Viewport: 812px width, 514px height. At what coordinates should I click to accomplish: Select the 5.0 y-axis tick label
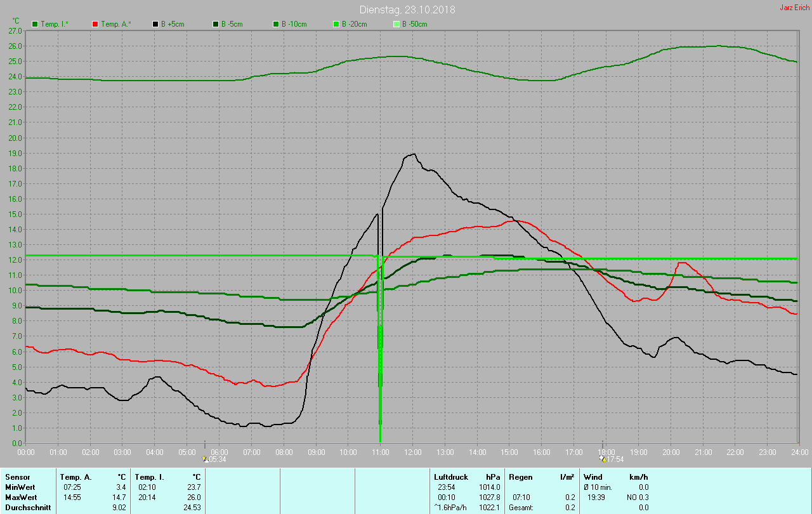click(17, 367)
